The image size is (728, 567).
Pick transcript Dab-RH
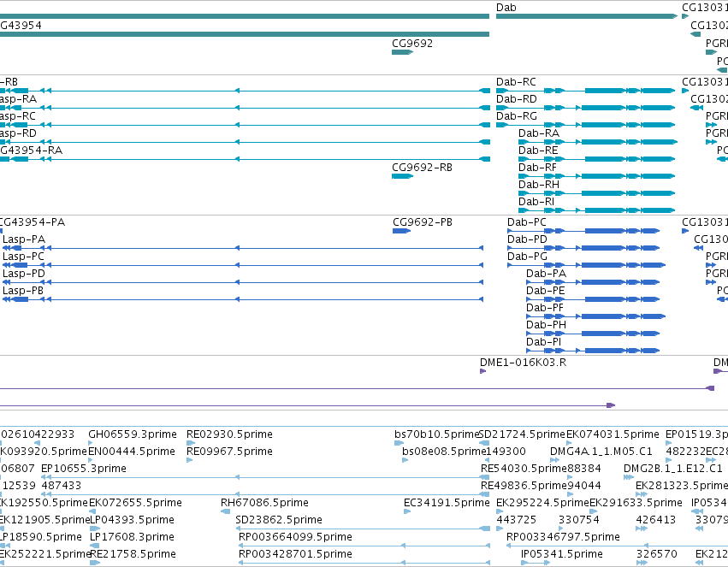pyautogui.click(x=596, y=193)
